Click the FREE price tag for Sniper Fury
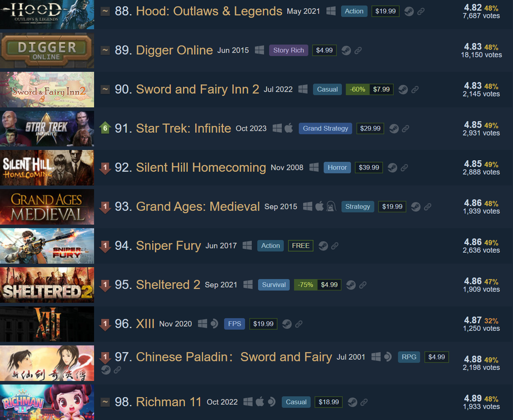Screen dimensions: 513x420 (x=301, y=246)
